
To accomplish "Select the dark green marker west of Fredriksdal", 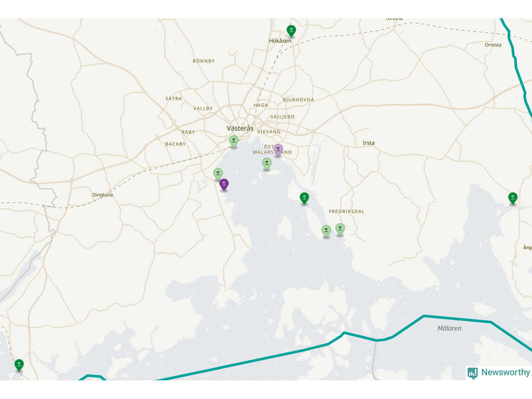I will [x=304, y=198].
